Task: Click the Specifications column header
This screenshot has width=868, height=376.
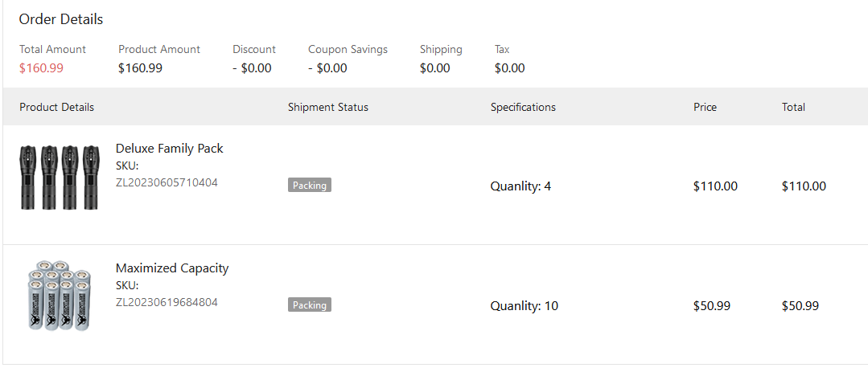Action: click(523, 107)
